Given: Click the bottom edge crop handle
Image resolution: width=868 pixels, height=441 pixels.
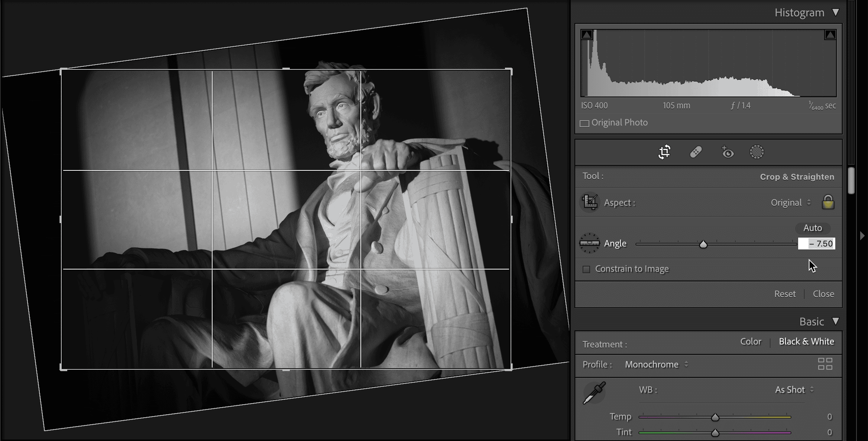Looking at the screenshot, I should pos(286,370).
